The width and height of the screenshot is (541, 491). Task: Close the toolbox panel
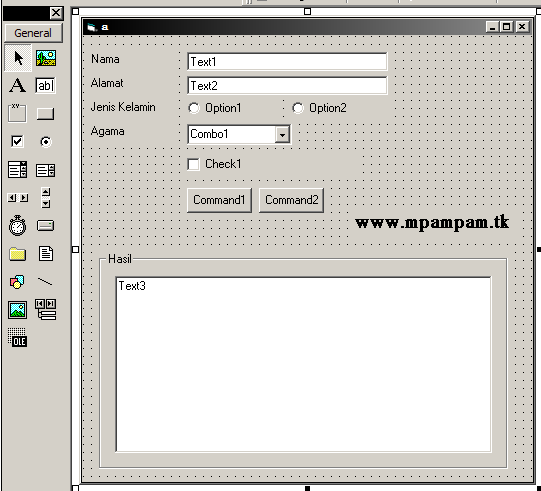pos(56,13)
